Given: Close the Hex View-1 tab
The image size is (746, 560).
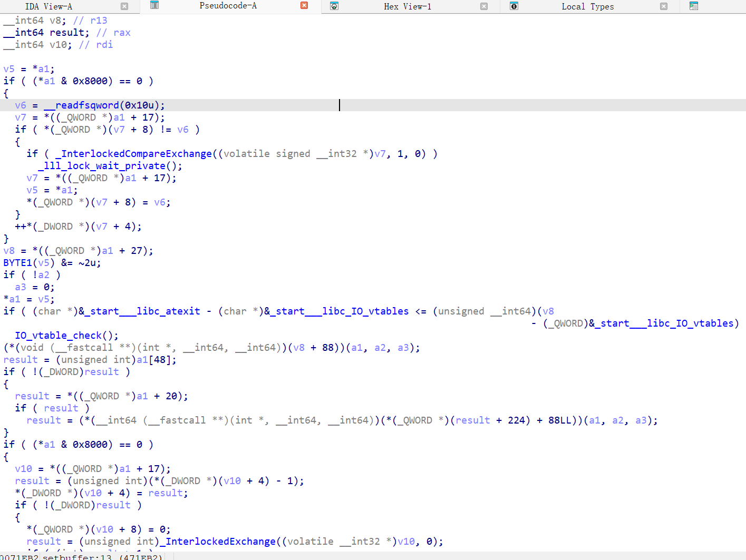Looking at the screenshot, I should pyautogui.click(x=484, y=6).
